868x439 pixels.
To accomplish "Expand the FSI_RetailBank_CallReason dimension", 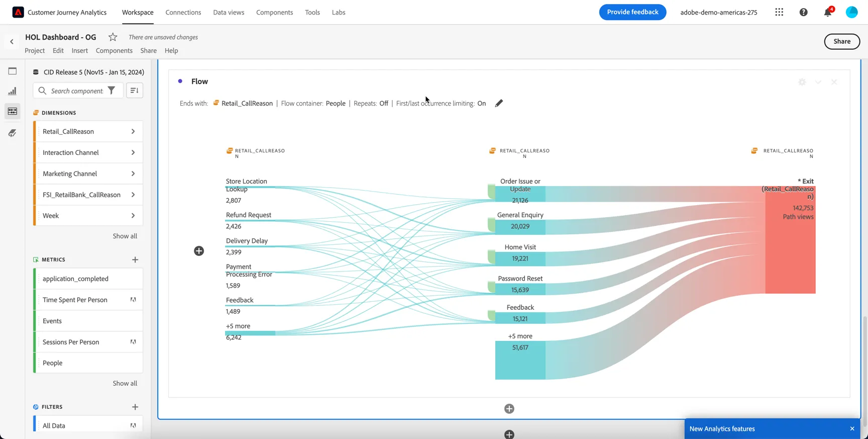I will [133, 195].
